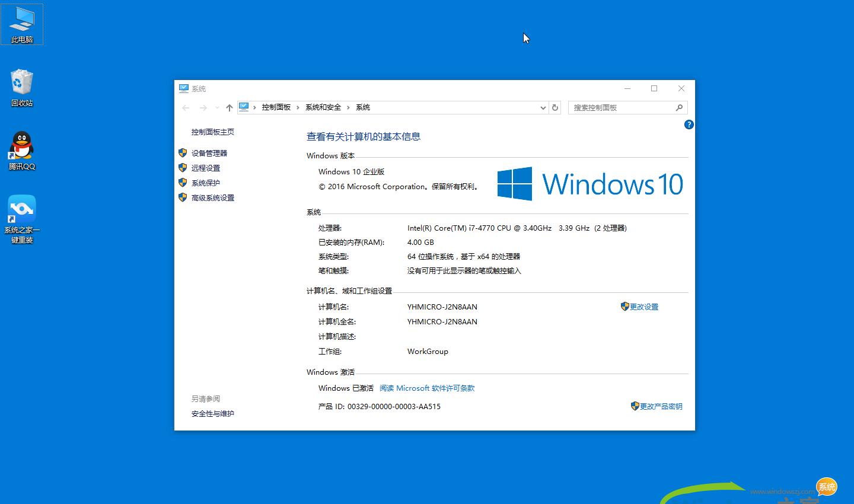Click shield icon next to 设备管理器
The height and width of the screenshot is (504, 854).
(x=183, y=152)
